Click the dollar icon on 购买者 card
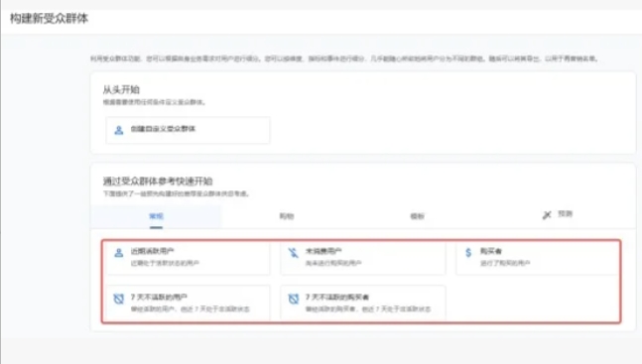The width and height of the screenshot is (642, 364). point(468,253)
